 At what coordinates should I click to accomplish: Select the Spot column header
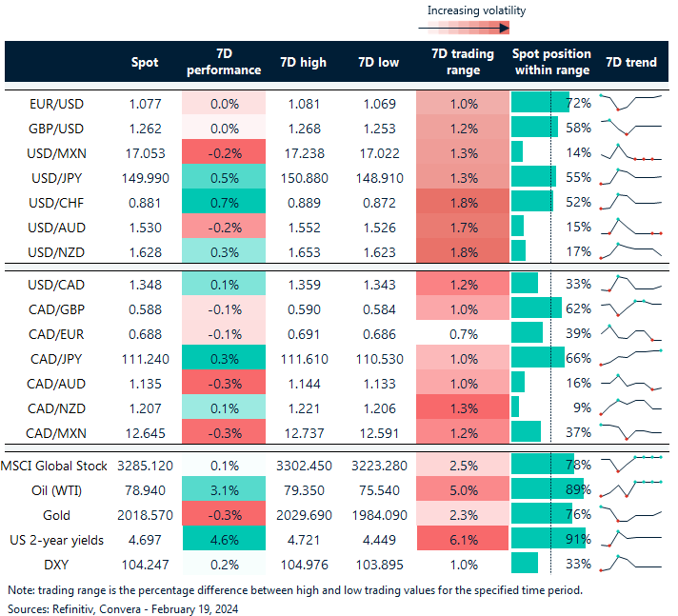pos(145,62)
